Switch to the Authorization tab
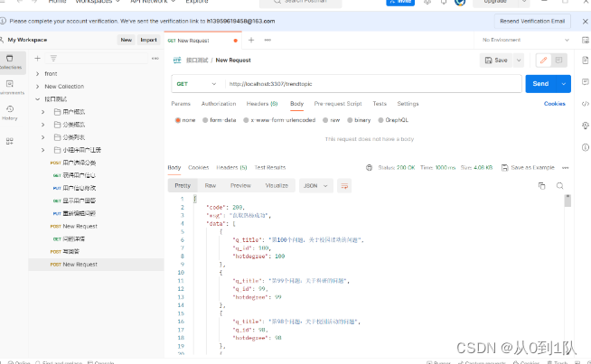Screen dimensions: 591x364 coord(219,104)
